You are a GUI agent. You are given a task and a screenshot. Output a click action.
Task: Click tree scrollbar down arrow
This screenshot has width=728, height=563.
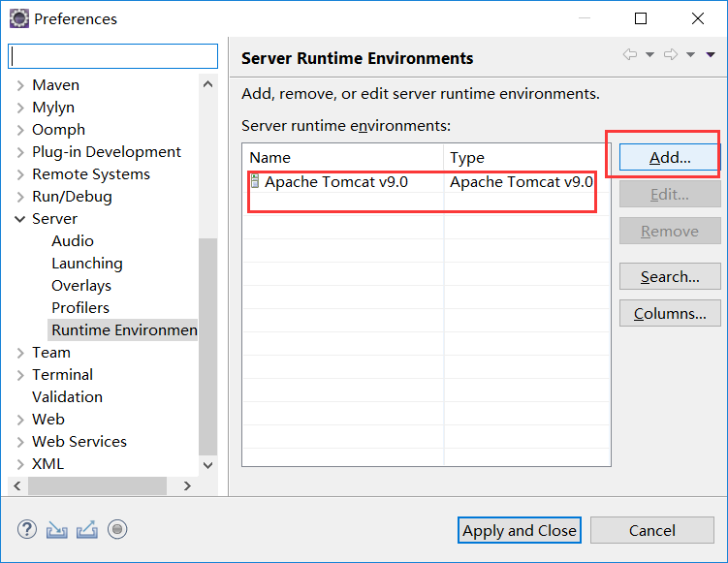208,465
